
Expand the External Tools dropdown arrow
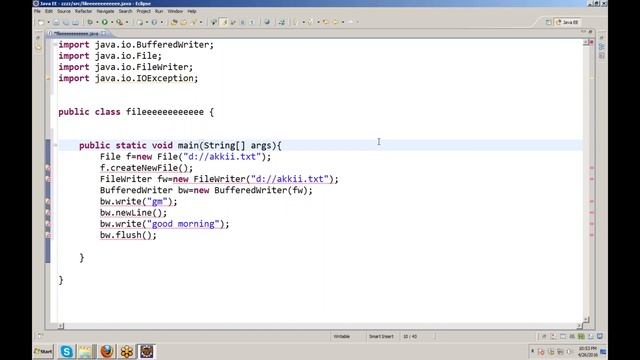click(127, 22)
